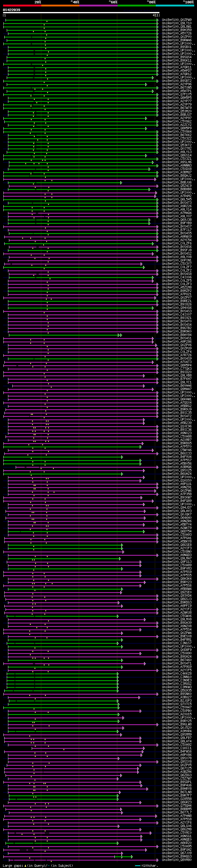Select hit UniRef100_A7MAQ4
The width and height of the screenshot is (197, 868).
point(176,213)
